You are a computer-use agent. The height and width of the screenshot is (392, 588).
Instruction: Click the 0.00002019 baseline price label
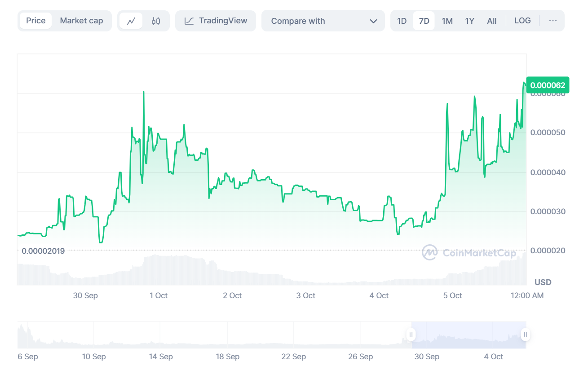[x=43, y=251]
